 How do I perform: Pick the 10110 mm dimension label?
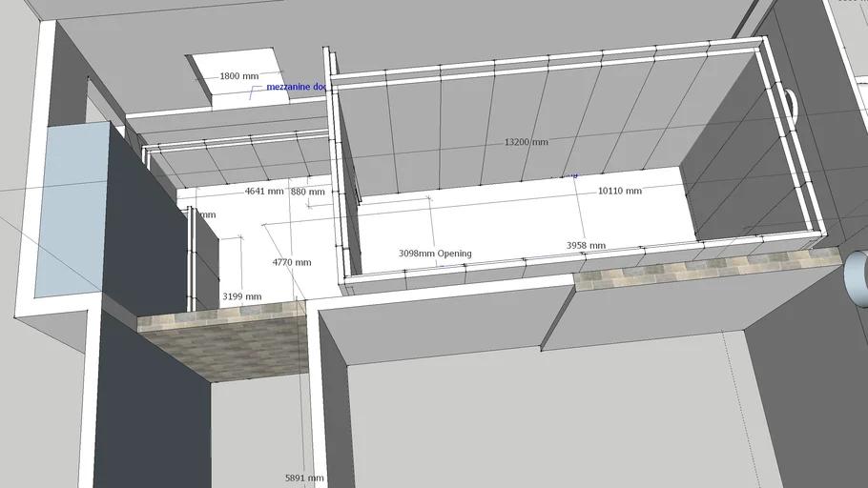619,191
